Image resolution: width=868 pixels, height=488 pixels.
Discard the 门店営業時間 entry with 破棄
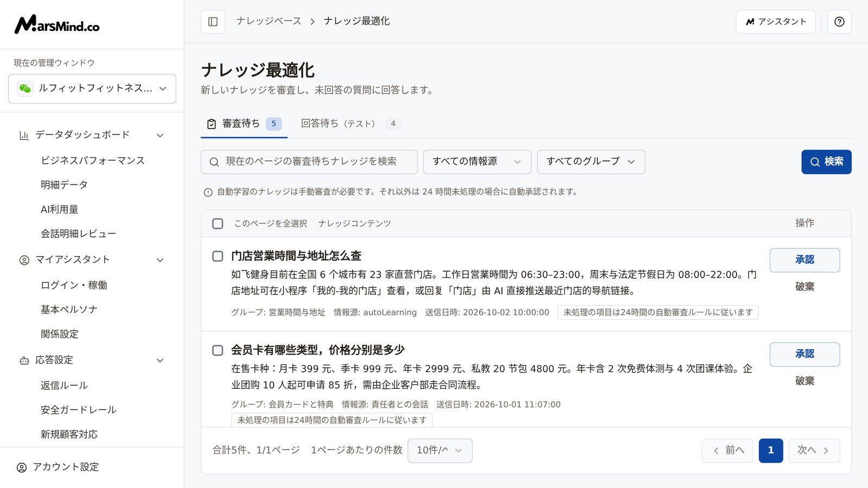coord(805,287)
